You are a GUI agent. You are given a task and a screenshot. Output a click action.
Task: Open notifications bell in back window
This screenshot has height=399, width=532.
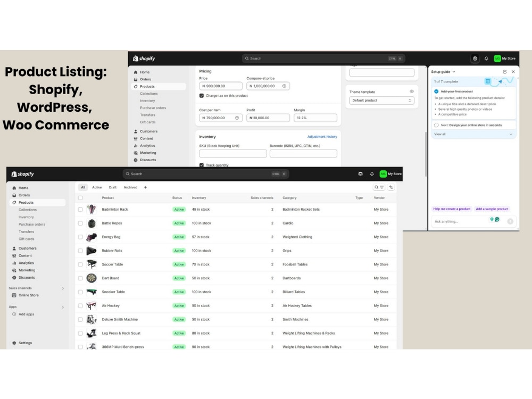click(x=486, y=59)
